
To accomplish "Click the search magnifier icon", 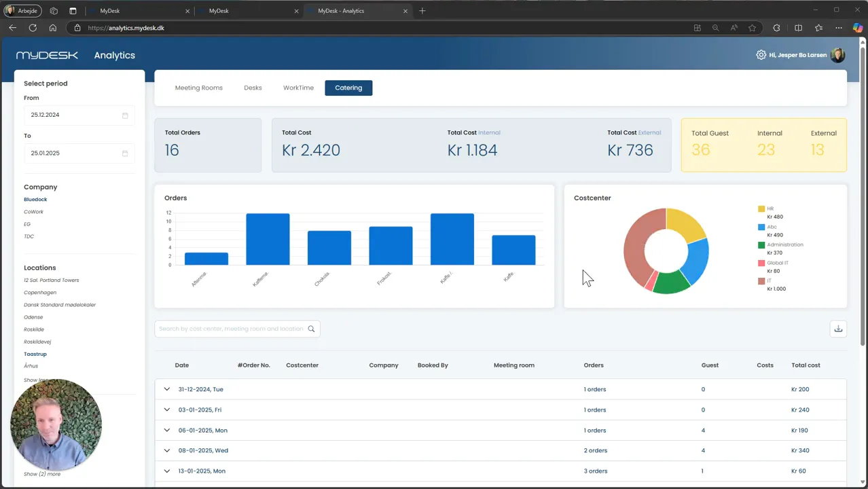I will pos(311,329).
